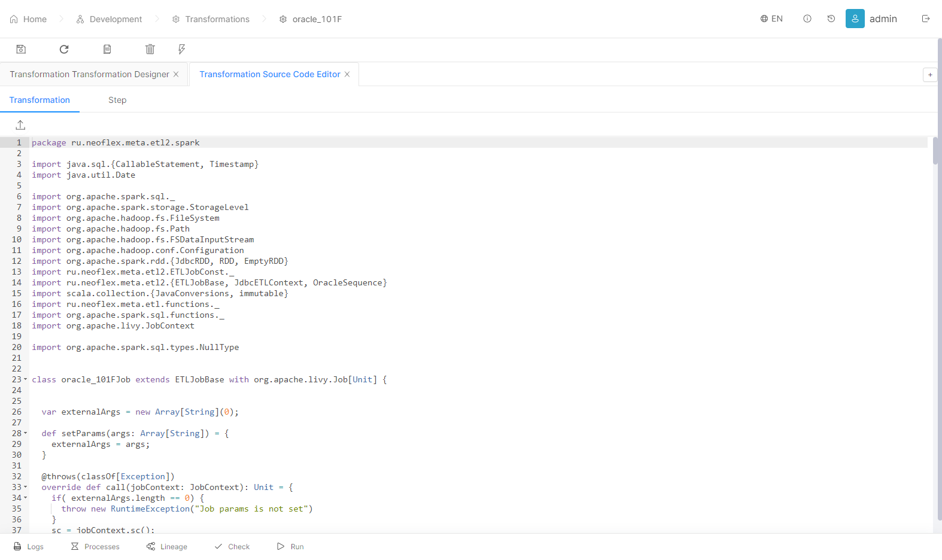Screen dimensions: 942x560
Task: Click the page vertical scrollbar on the right
Action: point(940,280)
